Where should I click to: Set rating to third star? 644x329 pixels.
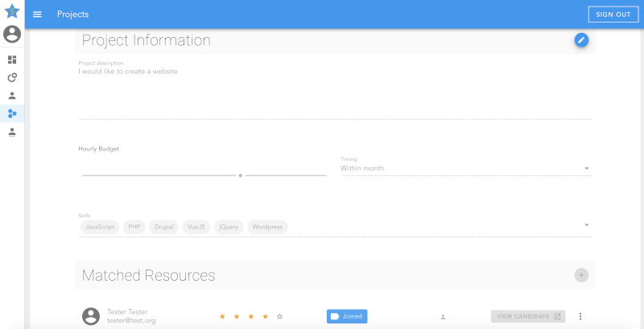click(251, 316)
